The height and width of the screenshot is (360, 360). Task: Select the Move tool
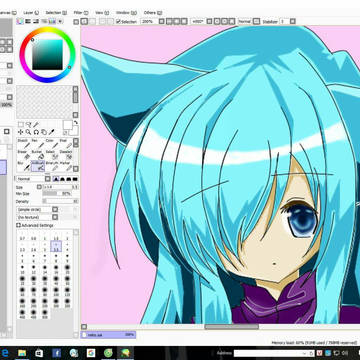(21, 132)
